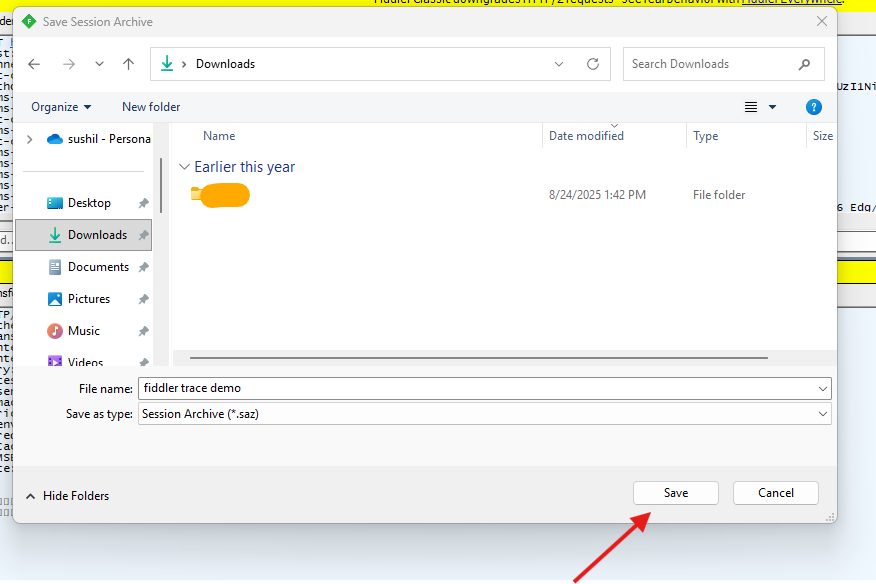Click the Cancel button
The height and width of the screenshot is (584, 876).
tap(775, 493)
